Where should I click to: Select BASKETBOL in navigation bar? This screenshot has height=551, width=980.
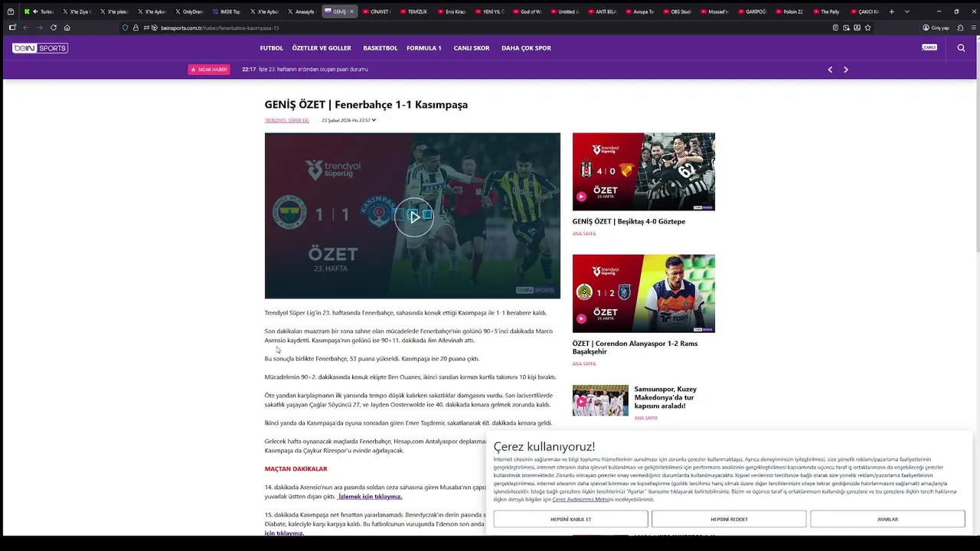point(381,48)
